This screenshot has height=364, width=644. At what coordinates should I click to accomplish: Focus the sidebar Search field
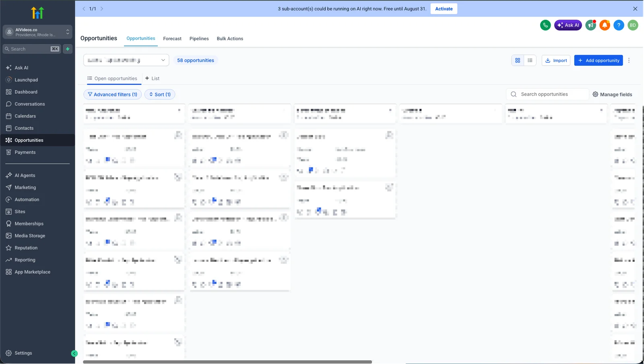(32, 49)
